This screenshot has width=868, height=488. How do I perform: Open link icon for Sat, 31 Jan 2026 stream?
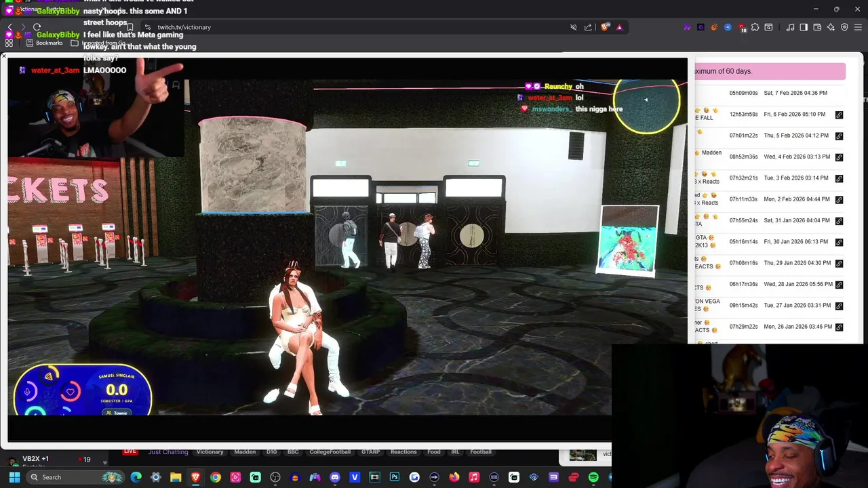pos(839,221)
